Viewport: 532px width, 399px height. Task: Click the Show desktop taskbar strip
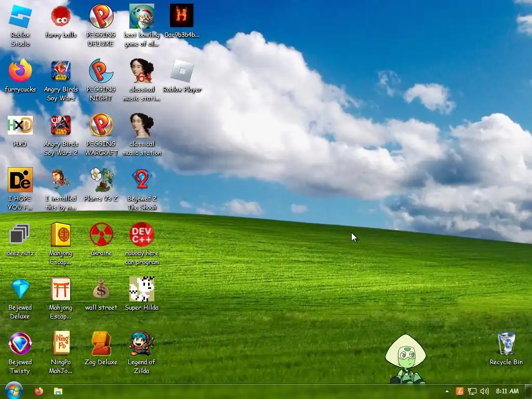click(x=528, y=392)
